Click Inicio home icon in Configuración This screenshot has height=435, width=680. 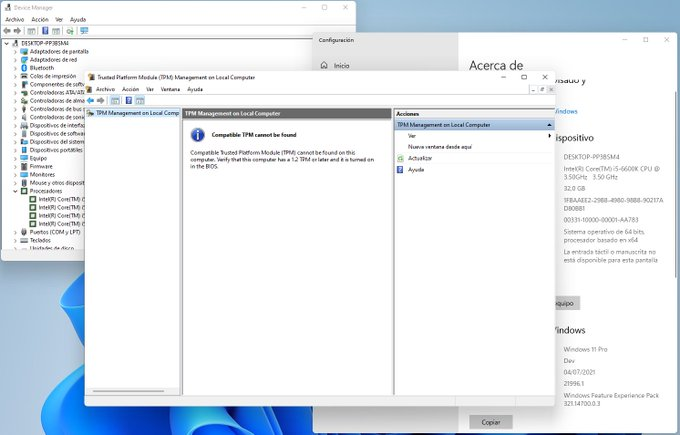coord(324,65)
